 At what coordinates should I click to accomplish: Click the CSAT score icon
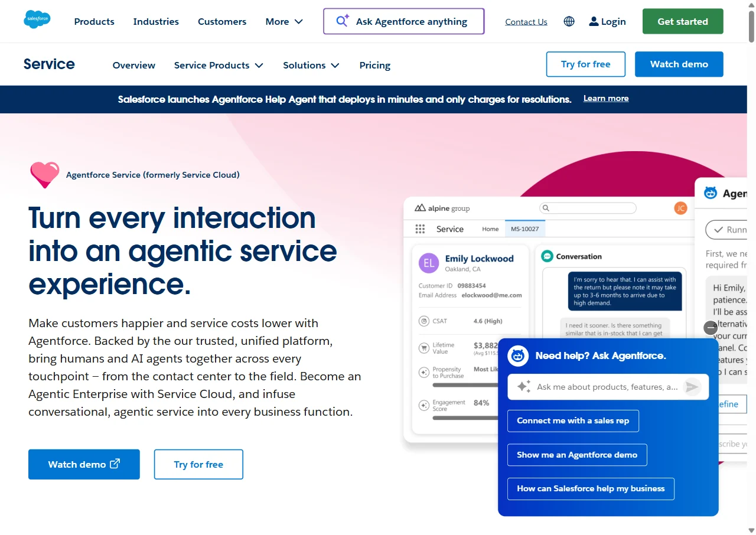(423, 321)
